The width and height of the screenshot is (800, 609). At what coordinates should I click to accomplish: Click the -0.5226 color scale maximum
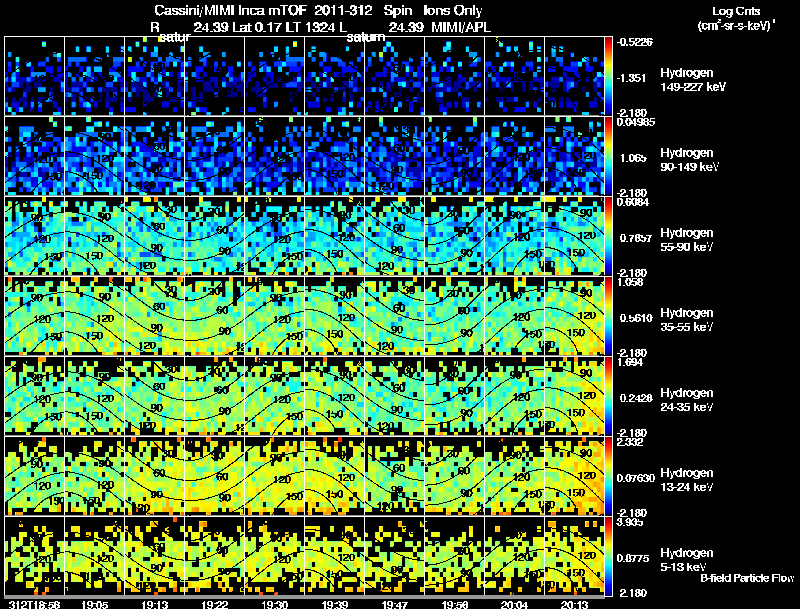click(x=635, y=42)
